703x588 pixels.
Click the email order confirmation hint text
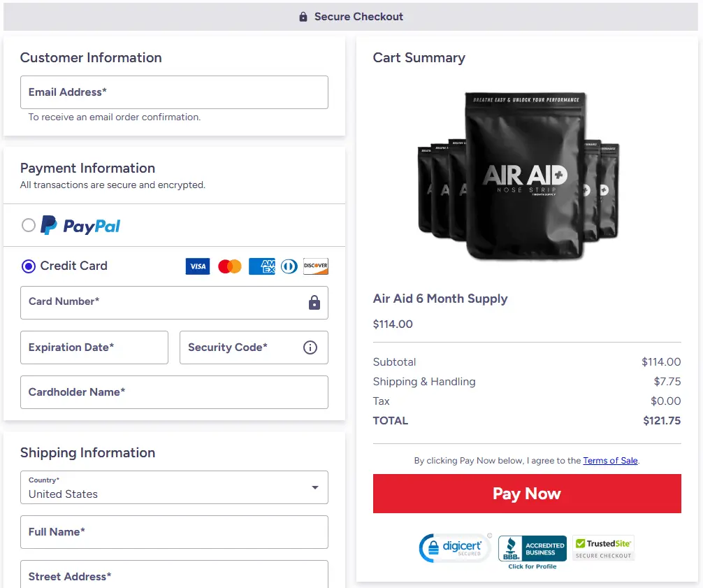(x=115, y=117)
